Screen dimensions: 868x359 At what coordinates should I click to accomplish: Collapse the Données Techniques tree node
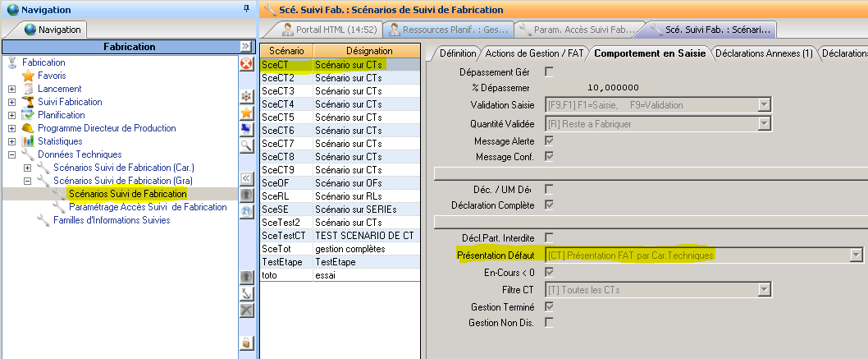[x=11, y=154]
